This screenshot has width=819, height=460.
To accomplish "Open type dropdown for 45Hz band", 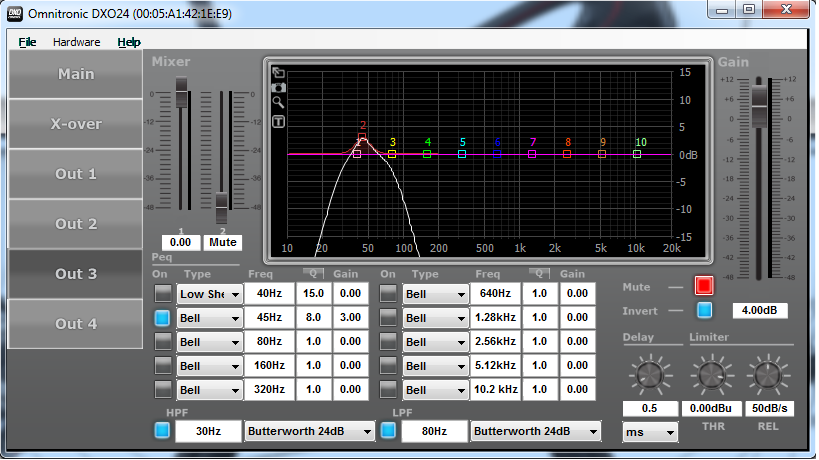I will click(x=209, y=318).
